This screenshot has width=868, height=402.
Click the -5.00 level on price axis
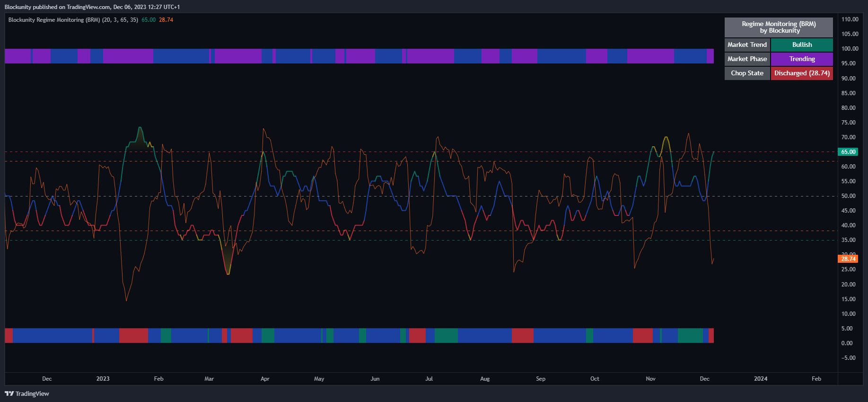tap(849, 358)
